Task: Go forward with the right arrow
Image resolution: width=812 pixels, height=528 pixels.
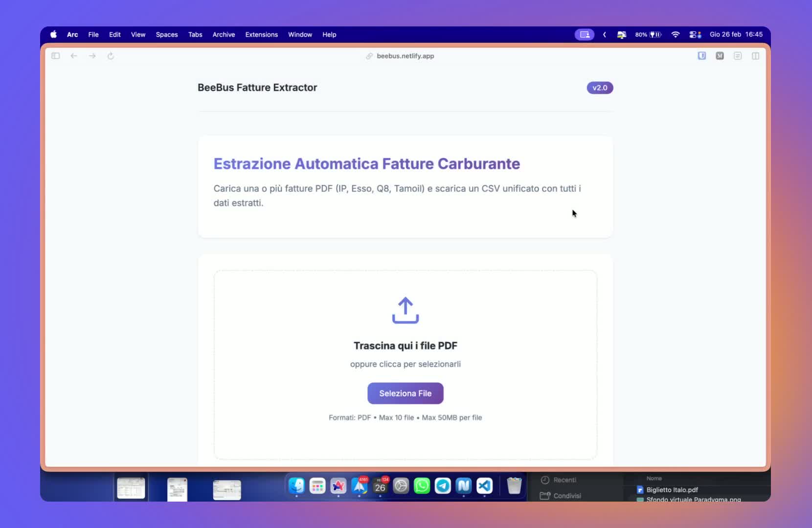Action: coord(92,56)
